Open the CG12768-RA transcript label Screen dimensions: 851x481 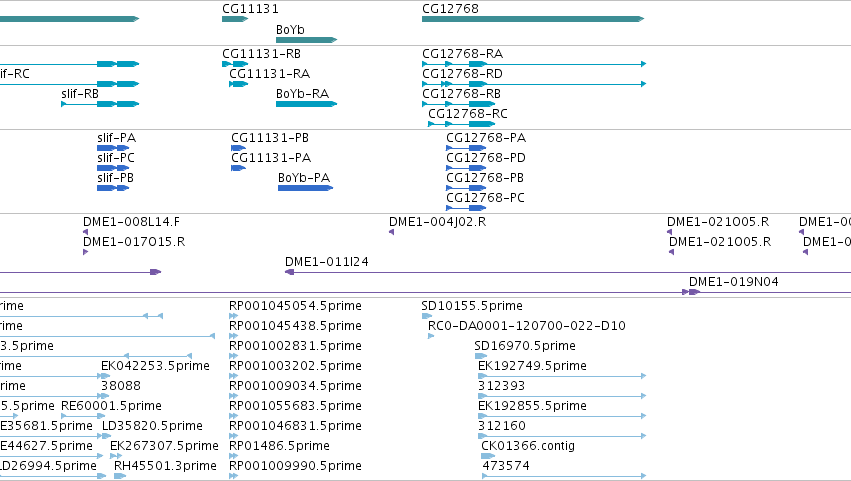coord(462,54)
